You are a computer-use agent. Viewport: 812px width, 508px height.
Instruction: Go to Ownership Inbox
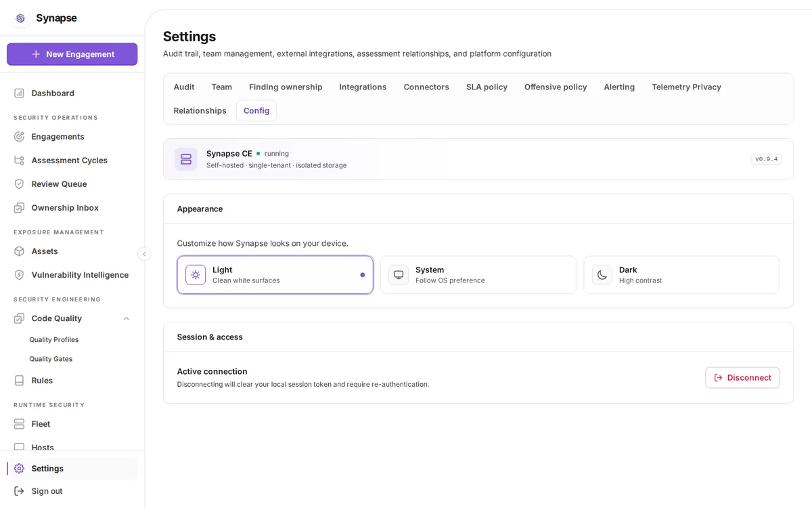coord(72,207)
